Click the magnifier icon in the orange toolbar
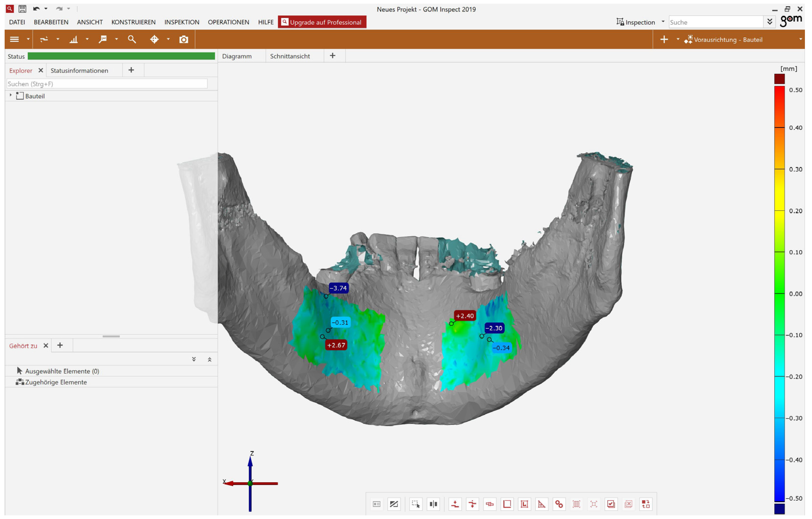 (132, 40)
